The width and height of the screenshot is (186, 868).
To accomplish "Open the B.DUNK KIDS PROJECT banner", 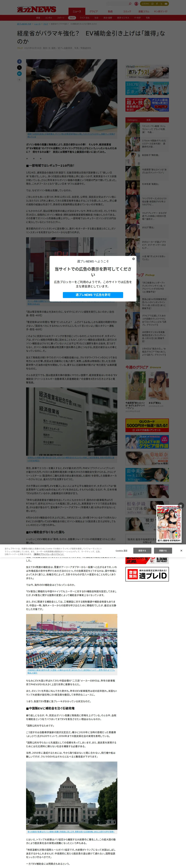I will coord(147,560).
